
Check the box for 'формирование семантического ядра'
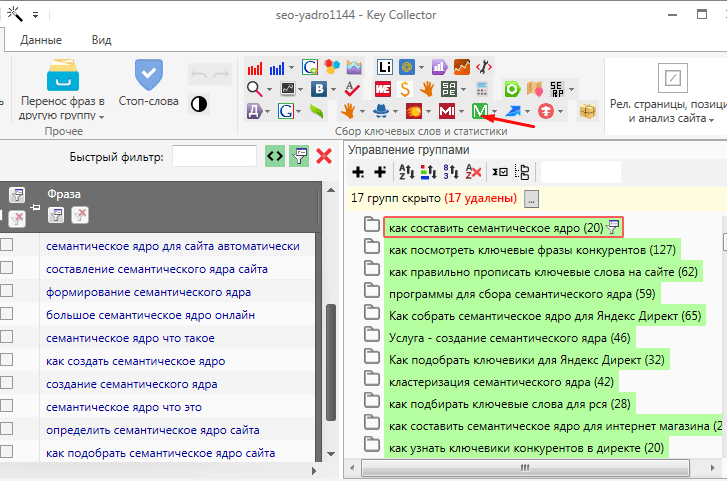6,291
